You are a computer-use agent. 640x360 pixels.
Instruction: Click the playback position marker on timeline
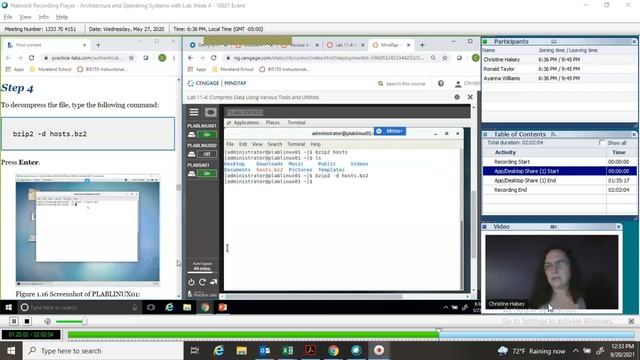pyautogui.click(x=439, y=331)
